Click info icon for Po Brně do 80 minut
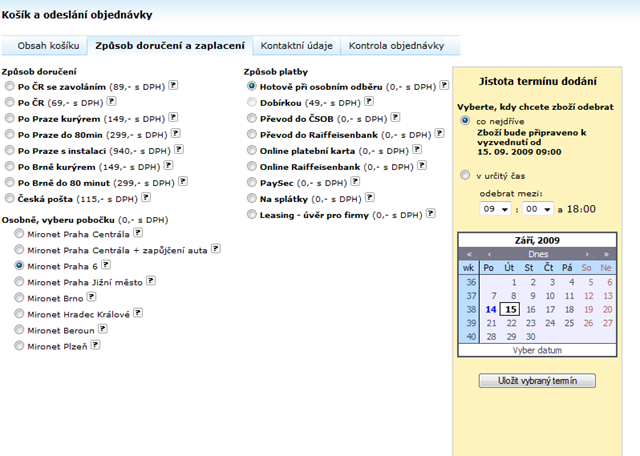Image resolution: width=640 pixels, height=456 pixels. [183, 181]
